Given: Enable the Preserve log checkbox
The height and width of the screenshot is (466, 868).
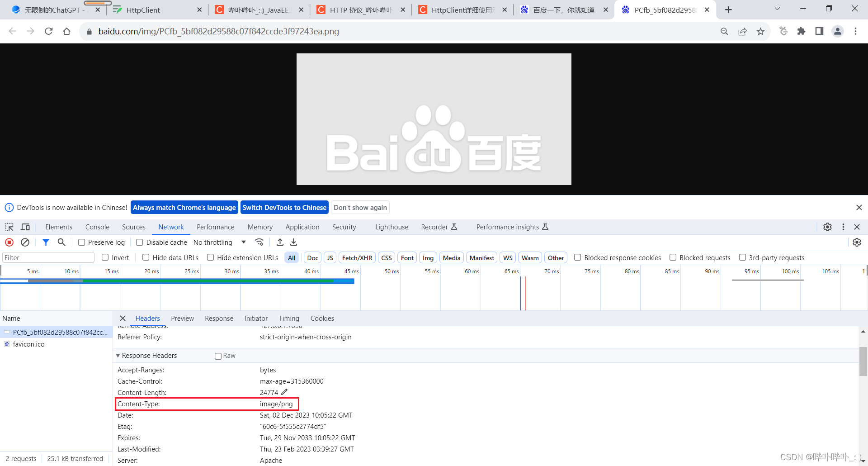Looking at the screenshot, I should (x=82, y=242).
